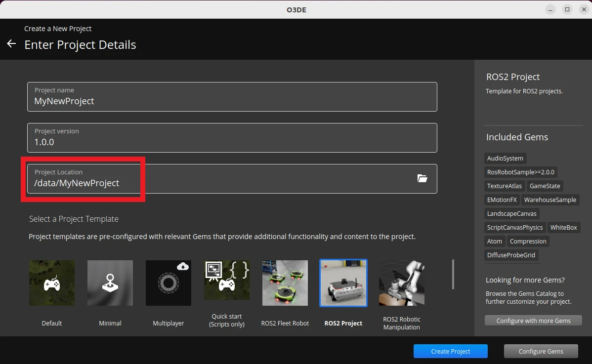Viewport: 592px width, 364px height.
Task: Select the ROS2 Fleet Robot template
Action: click(x=285, y=283)
